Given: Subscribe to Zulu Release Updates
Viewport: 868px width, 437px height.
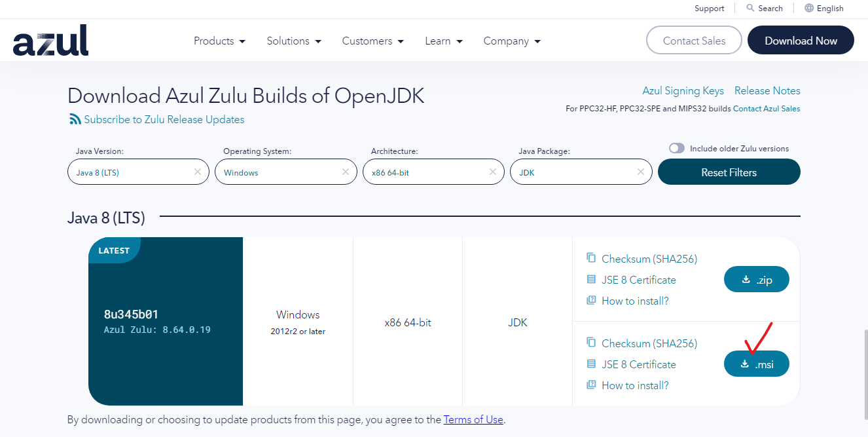Looking at the screenshot, I should [x=164, y=119].
